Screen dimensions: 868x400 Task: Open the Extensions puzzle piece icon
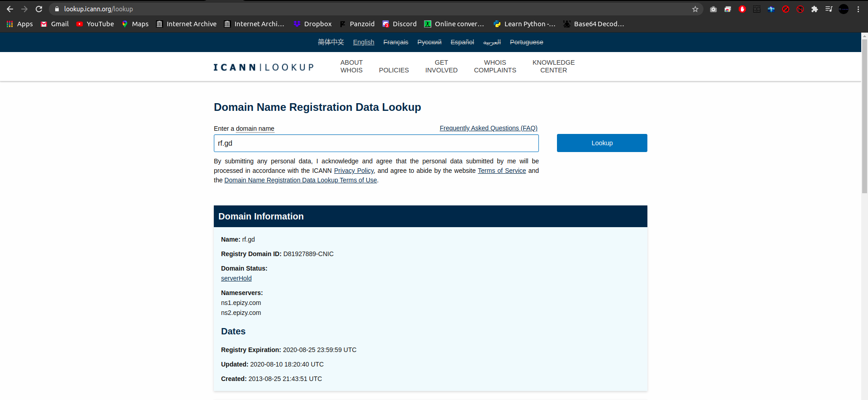click(815, 9)
